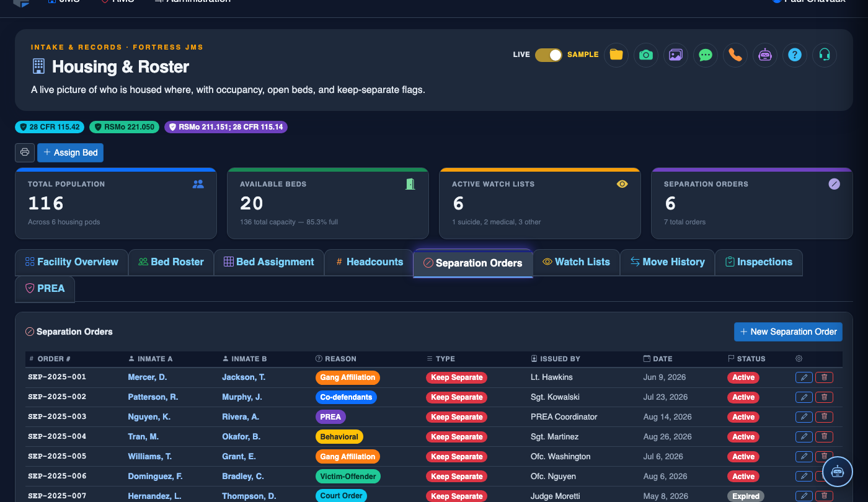Delete separation order SEP-2025-003
Viewport: 868px width, 502px height.
(x=824, y=417)
